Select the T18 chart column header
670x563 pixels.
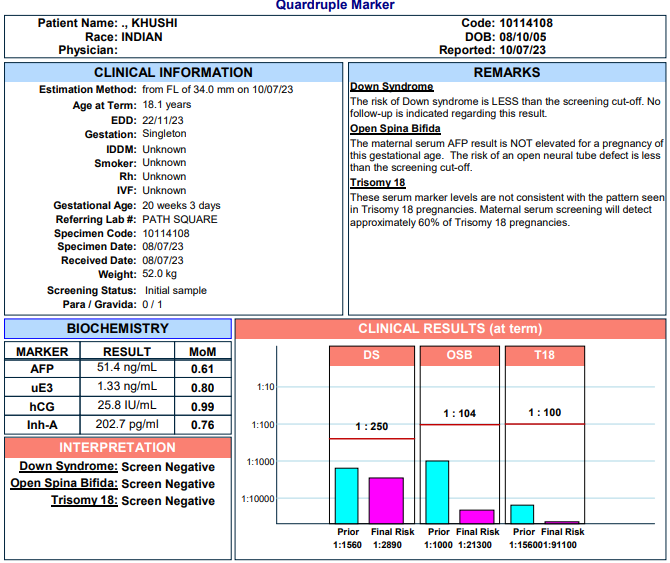544,355
